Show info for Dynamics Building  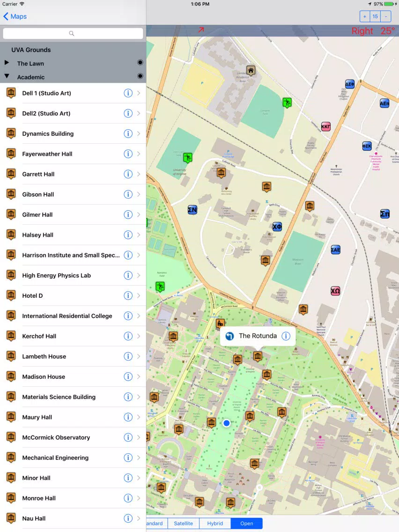[x=128, y=133]
